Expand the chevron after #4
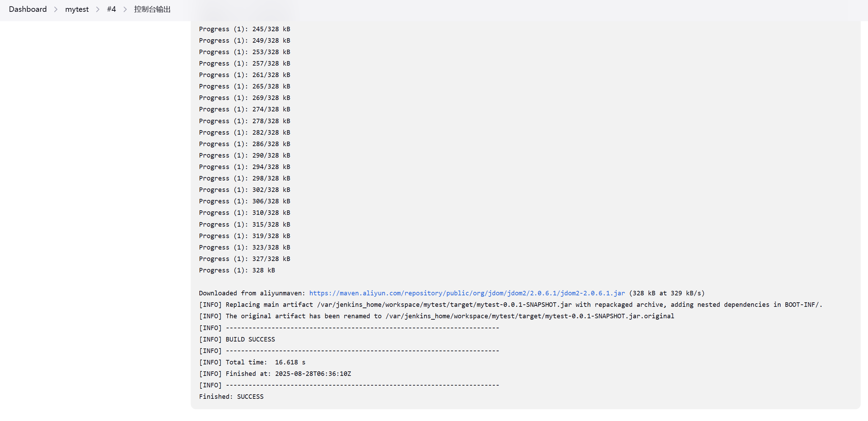This screenshot has height=421, width=868. click(x=125, y=9)
